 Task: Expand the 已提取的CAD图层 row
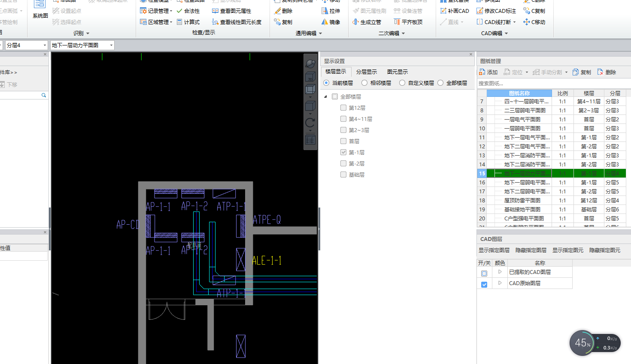click(500, 272)
